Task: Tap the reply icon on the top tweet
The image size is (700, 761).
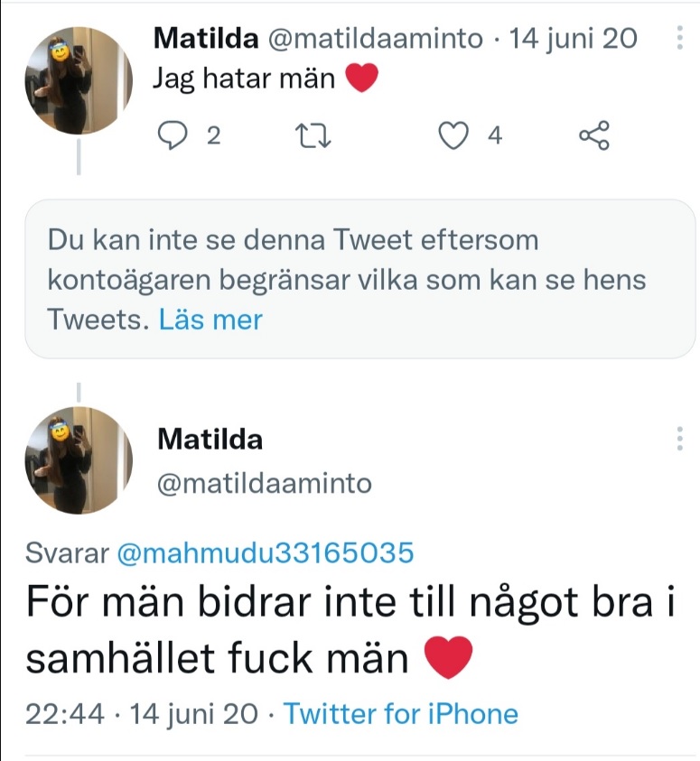Action: 171,135
